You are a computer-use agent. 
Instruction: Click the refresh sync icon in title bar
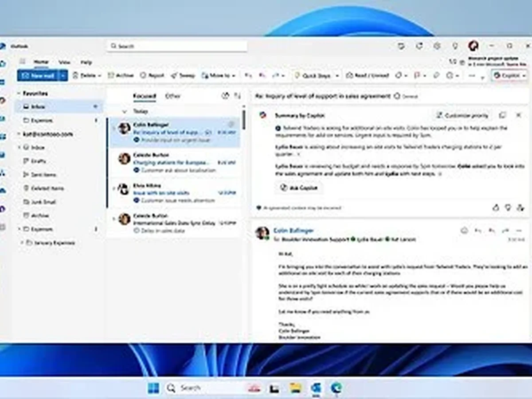[419, 46]
